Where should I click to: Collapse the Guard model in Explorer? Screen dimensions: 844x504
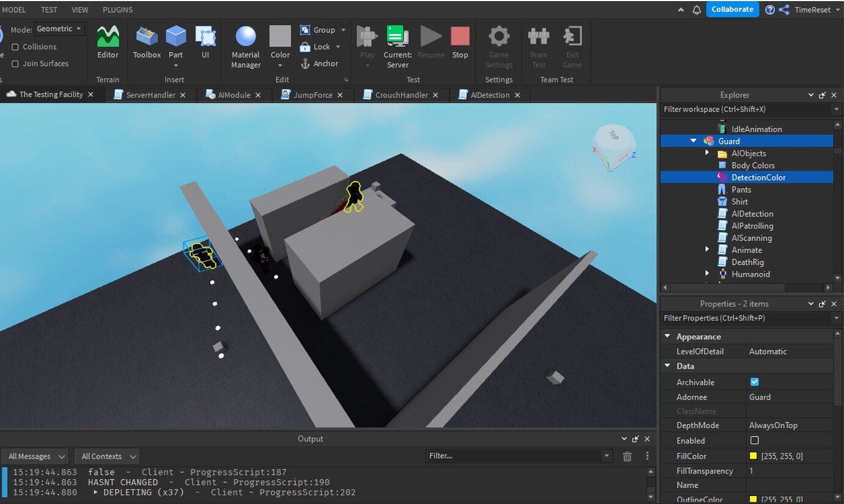pos(693,141)
